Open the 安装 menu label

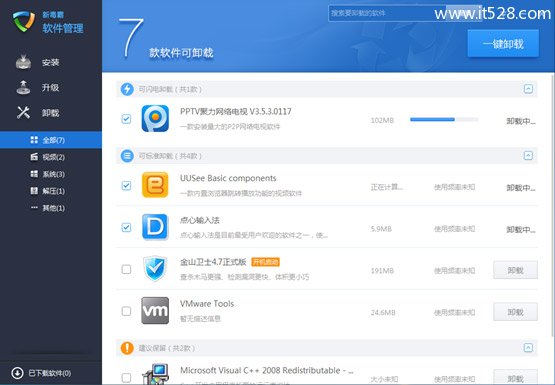pos(50,63)
